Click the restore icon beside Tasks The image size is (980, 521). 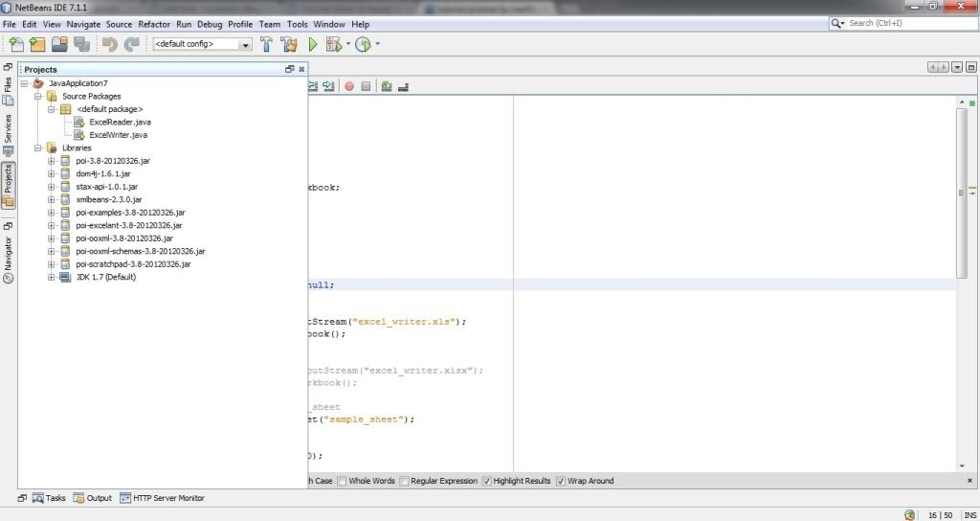click(x=22, y=498)
